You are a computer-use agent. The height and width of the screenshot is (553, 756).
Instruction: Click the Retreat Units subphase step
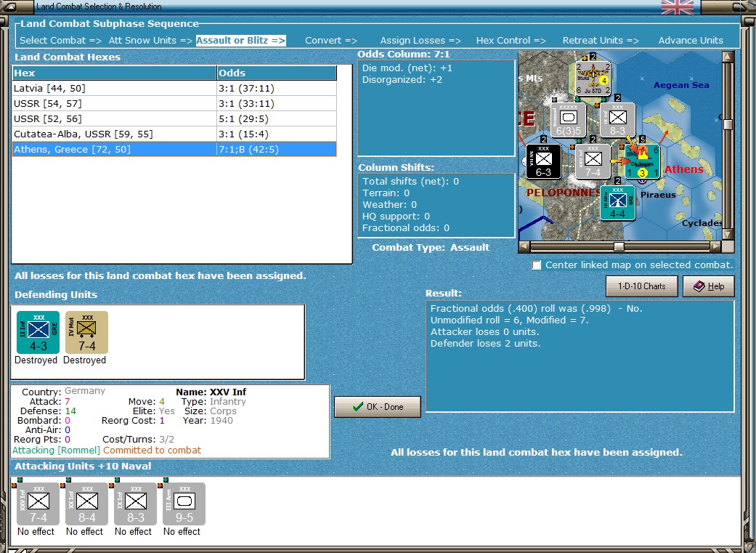tap(601, 41)
